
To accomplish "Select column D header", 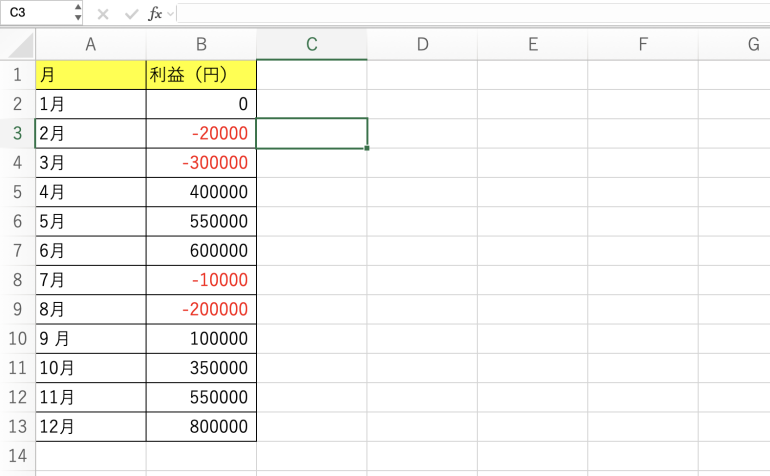I will pyautogui.click(x=422, y=45).
